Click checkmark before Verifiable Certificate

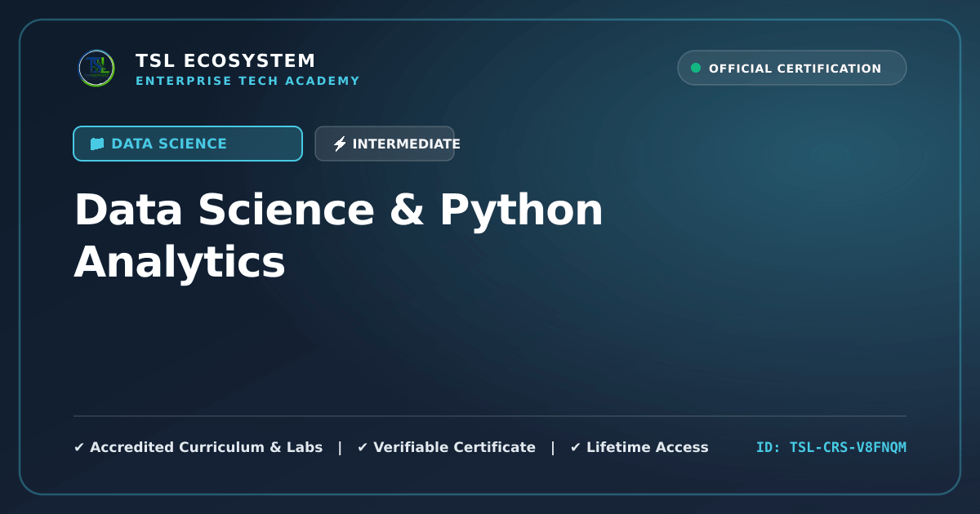pos(363,447)
